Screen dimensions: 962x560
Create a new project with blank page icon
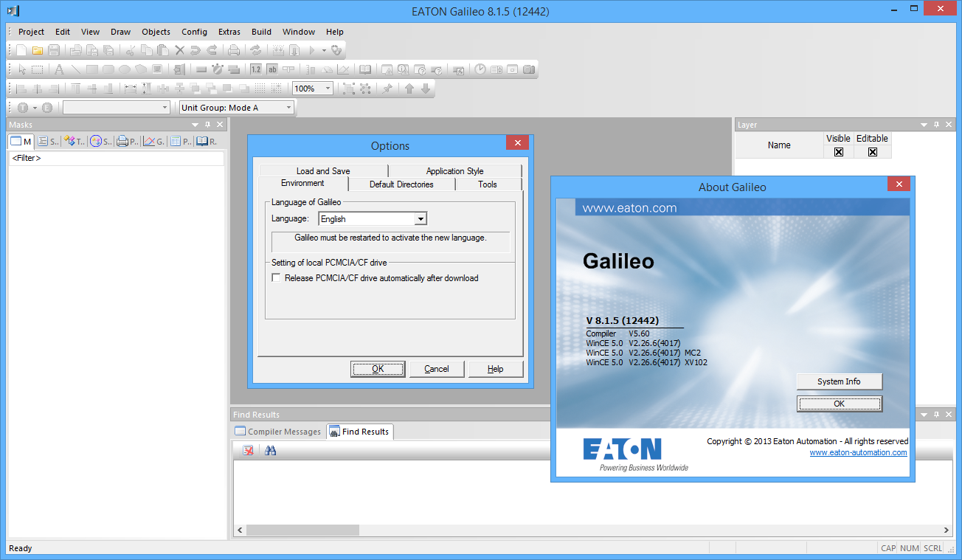coord(21,51)
